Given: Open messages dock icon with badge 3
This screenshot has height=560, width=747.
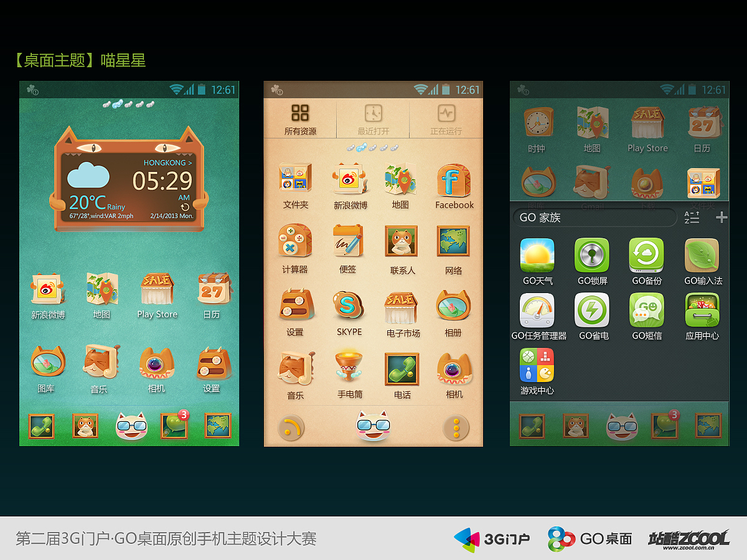Looking at the screenshot, I should coord(174,425).
